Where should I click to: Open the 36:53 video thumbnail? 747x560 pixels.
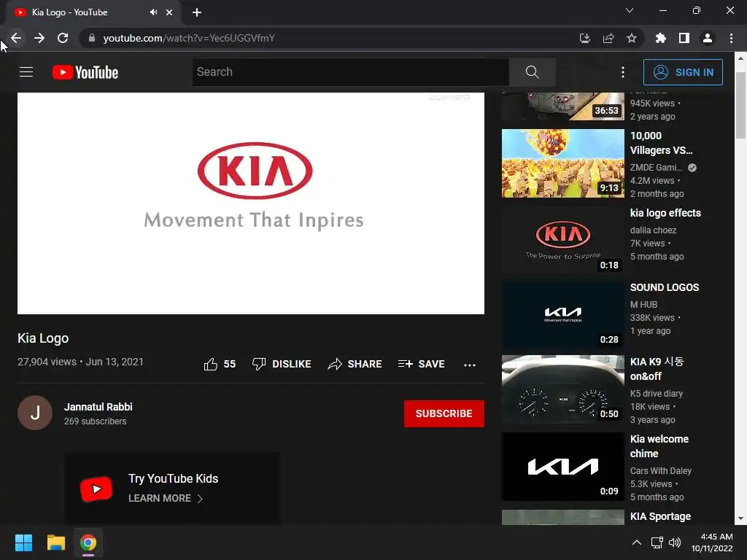562,106
